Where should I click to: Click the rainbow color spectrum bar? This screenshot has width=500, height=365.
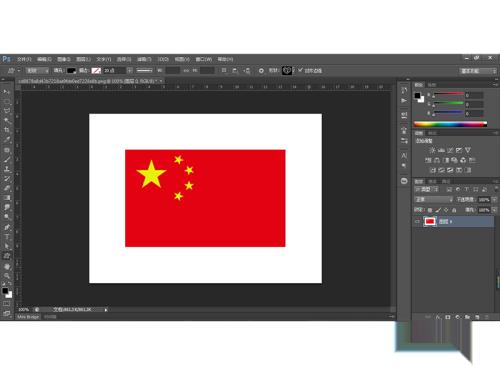coord(450,124)
